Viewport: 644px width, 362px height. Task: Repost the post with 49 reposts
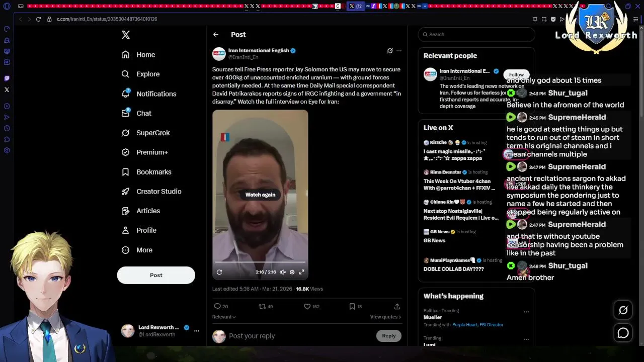266,306
